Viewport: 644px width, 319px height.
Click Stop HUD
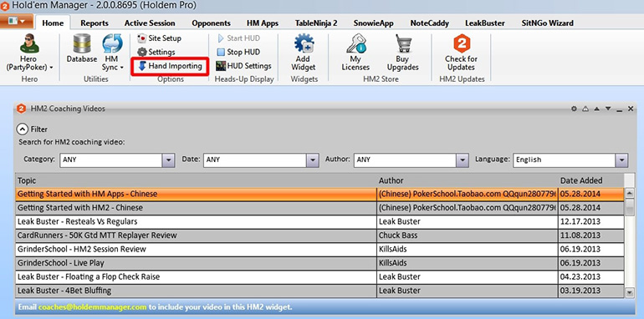pos(238,52)
